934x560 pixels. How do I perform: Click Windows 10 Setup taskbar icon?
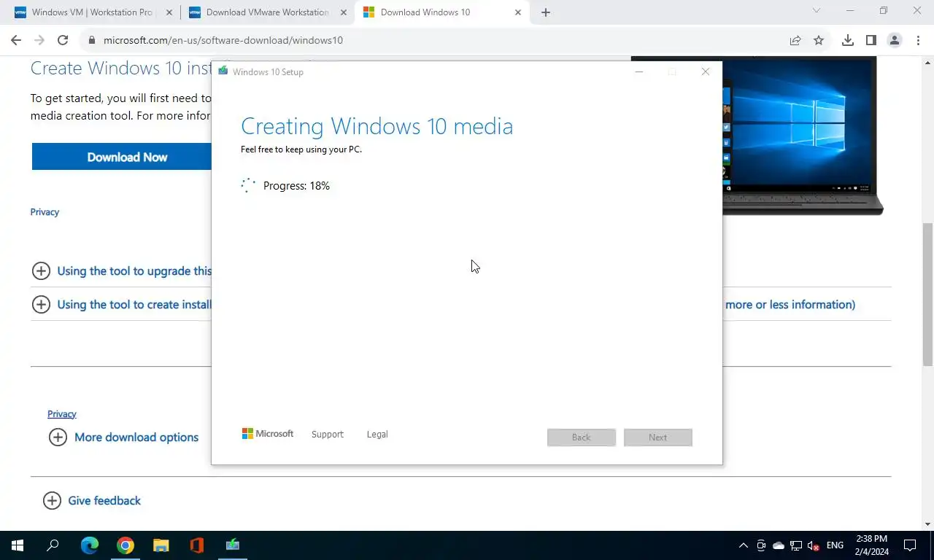coord(233,545)
